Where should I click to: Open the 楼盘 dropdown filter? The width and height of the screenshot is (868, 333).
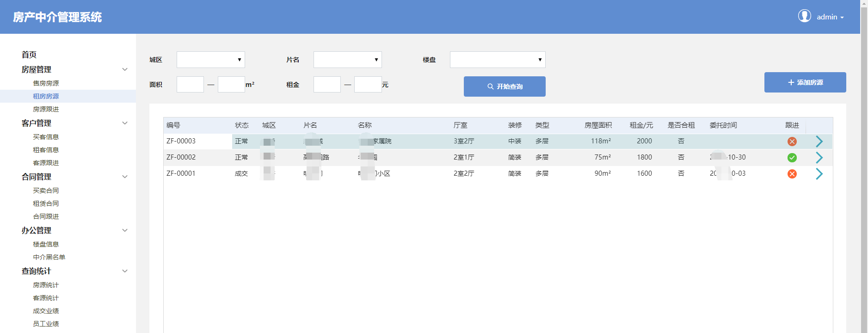(x=497, y=60)
